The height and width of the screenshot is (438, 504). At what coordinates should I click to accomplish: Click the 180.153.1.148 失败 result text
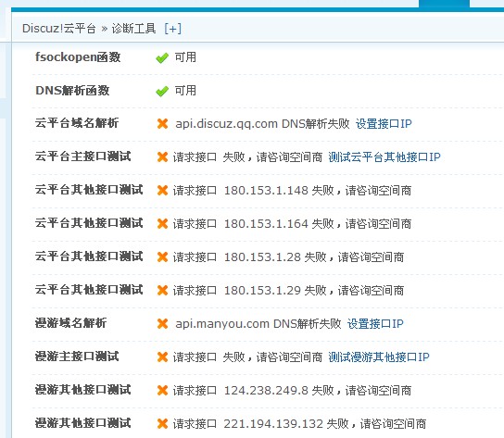click(292, 191)
